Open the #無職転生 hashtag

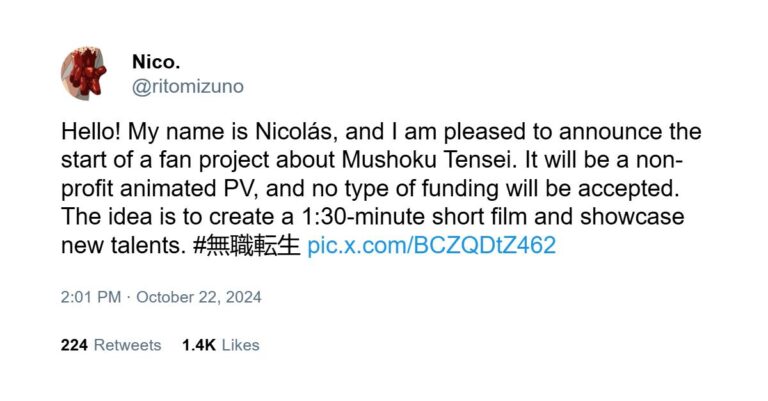pyautogui.click(x=246, y=245)
